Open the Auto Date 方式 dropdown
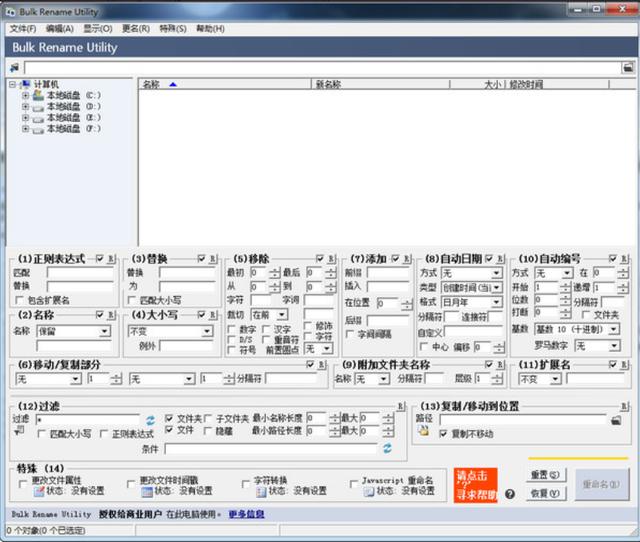The width and height of the screenshot is (640, 542). pyautogui.click(x=471, y=273)
